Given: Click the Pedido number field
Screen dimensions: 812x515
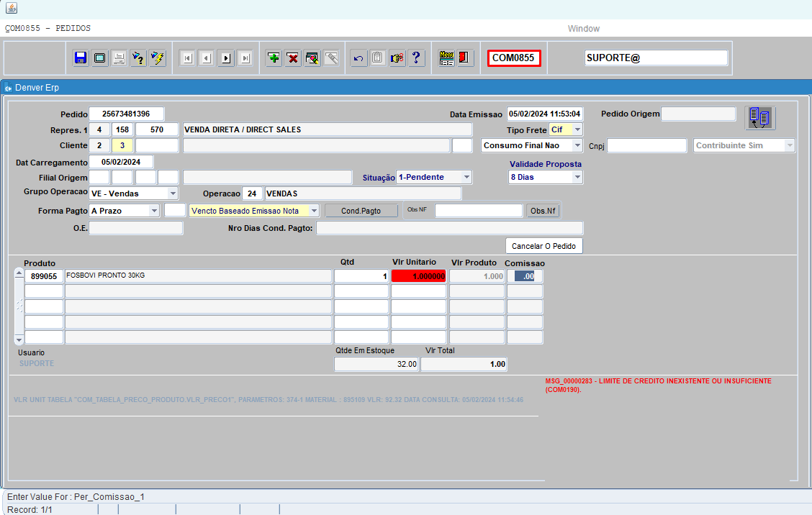Looking at the screenshot, I should (127, 114).
